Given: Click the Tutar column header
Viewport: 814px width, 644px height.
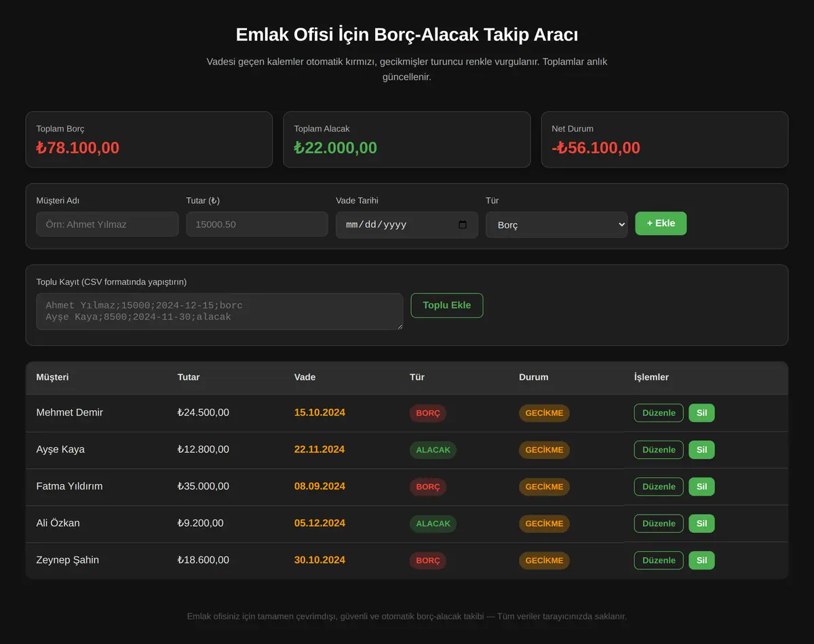Looking at the screenshot, I should [189, 377].
